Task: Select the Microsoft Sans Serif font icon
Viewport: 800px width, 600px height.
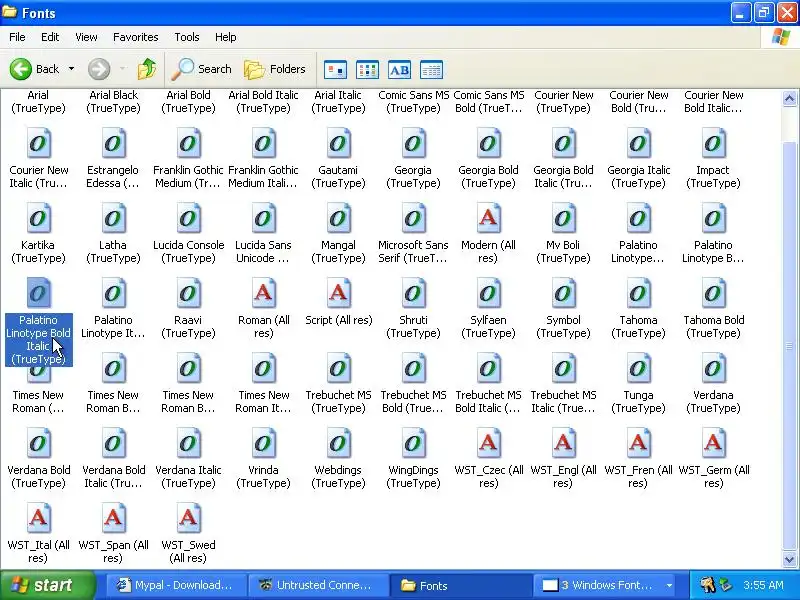Action: [x=413, y=218]
